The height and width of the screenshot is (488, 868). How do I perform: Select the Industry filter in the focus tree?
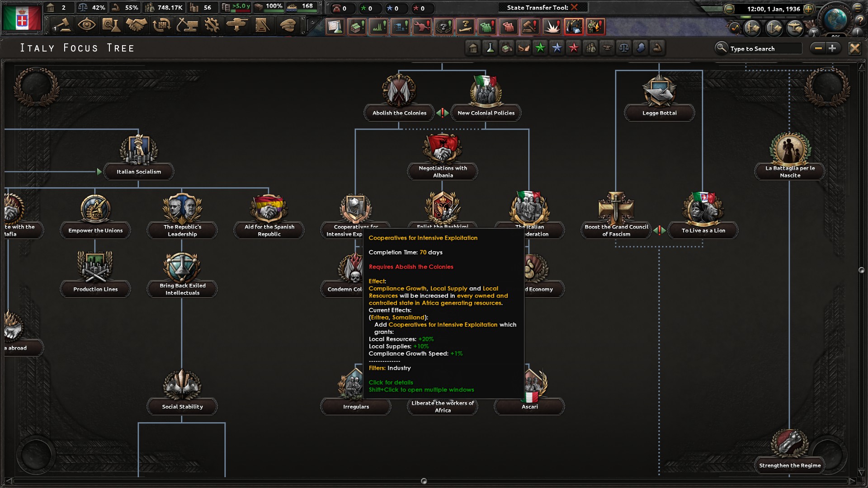[x=507, y=48]
